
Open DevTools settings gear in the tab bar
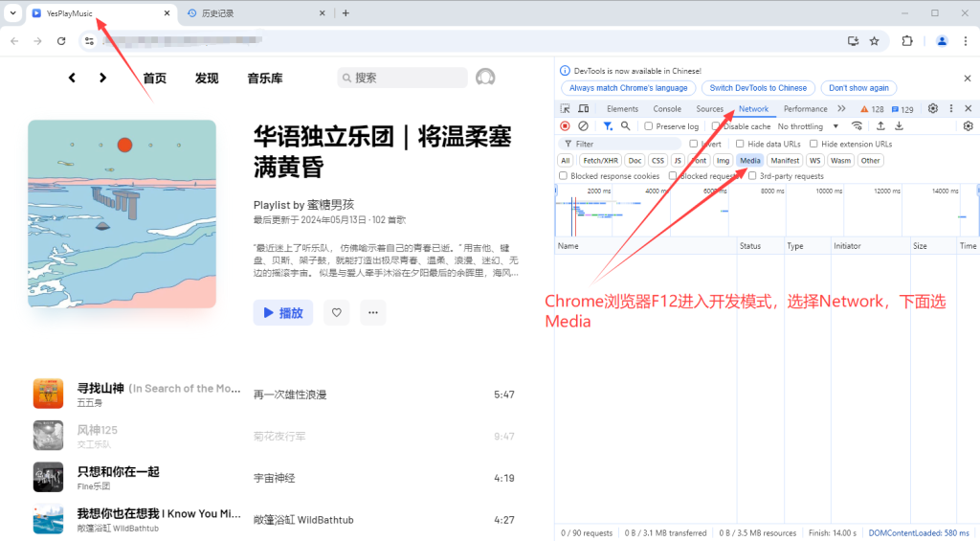933,109
